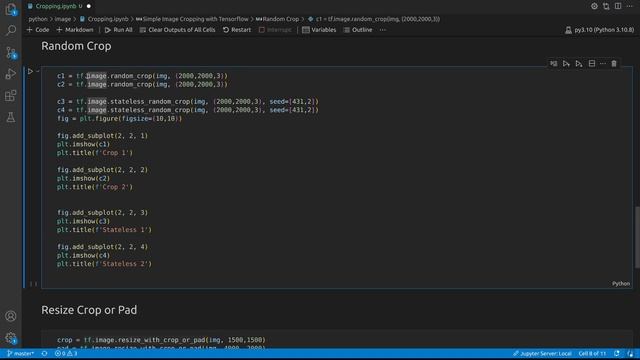640x360 pixels.
Task: Click the notebook settings gear at top right
Action: 594,6
